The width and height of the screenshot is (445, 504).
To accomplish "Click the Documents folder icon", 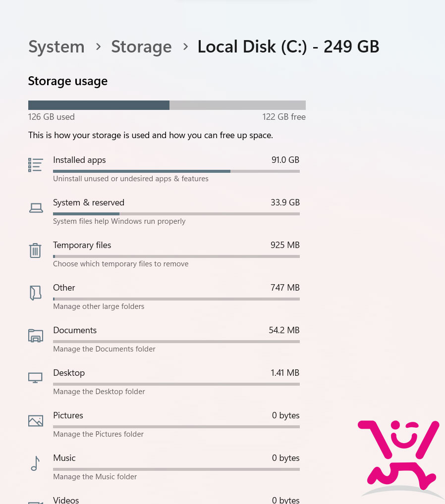I will click(35, 336).
